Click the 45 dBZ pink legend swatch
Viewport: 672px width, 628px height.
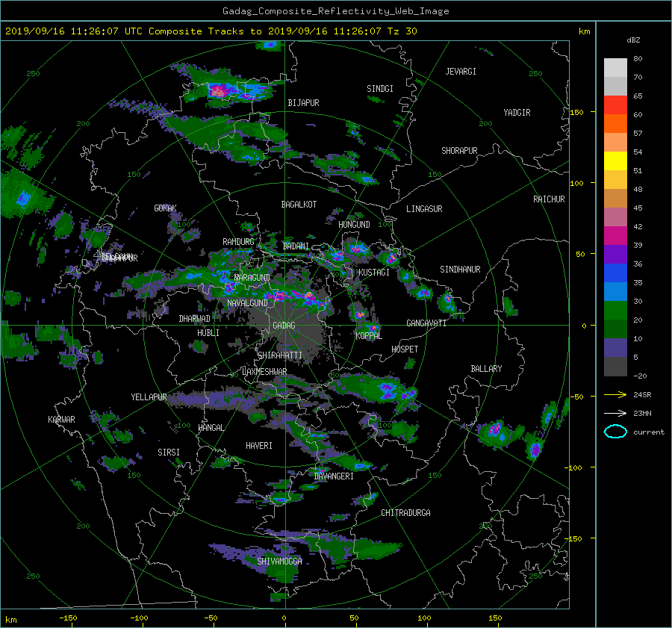tap(615, 217)
